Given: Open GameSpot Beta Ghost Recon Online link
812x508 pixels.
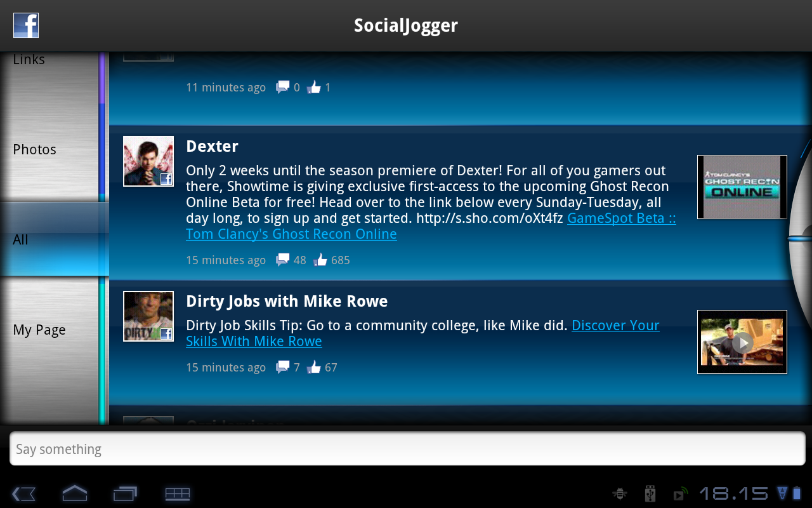Looking at the screenshot, I should tap(431, 226).
